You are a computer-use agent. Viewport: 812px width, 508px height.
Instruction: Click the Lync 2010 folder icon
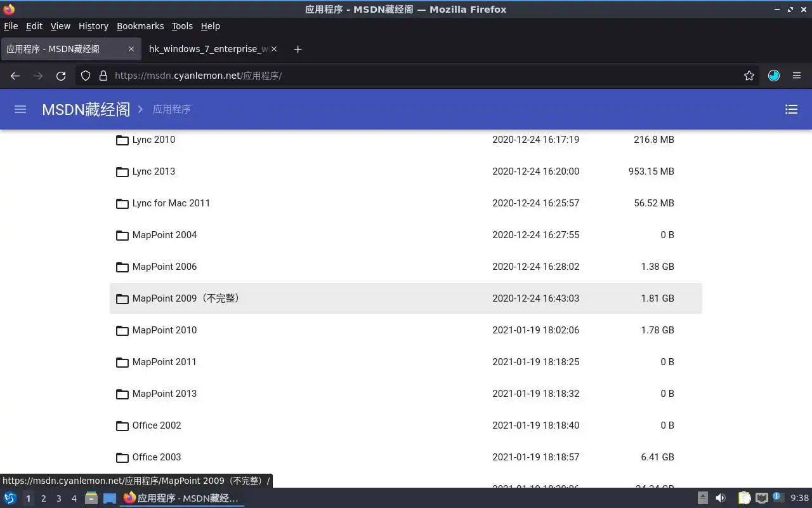pyautogui.click(x=122, y=140)
